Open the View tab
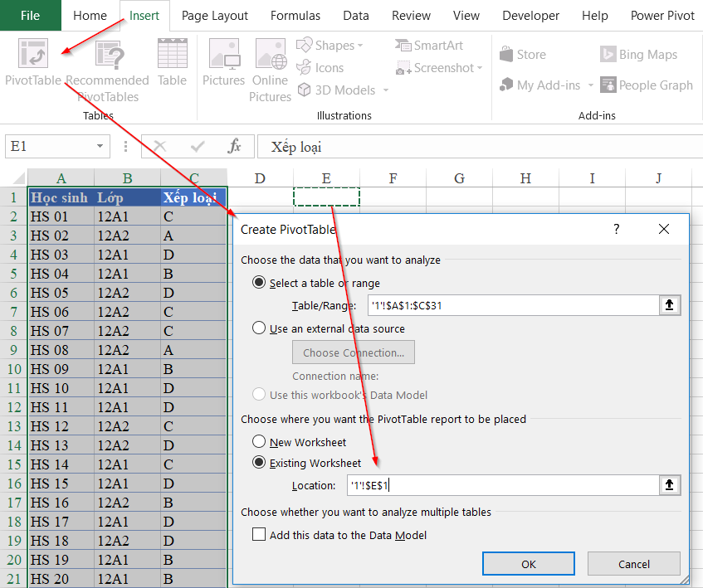The width and height of the screenshot is (703, 588). (x=466, y=15)
